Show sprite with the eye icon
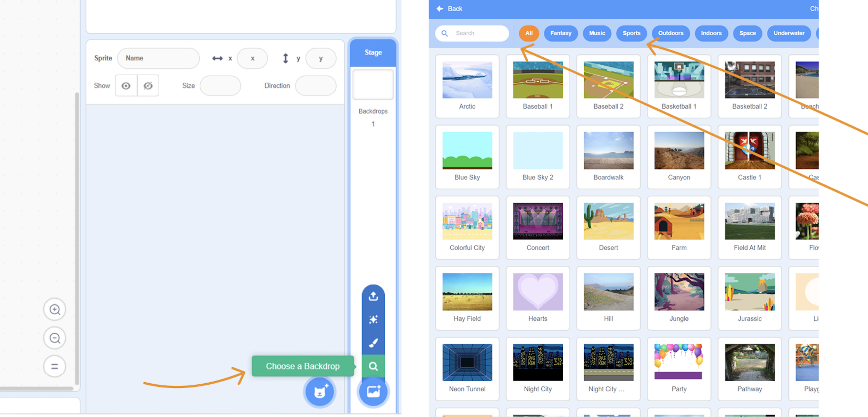868x417 pixels. click(x=126, y=86)
